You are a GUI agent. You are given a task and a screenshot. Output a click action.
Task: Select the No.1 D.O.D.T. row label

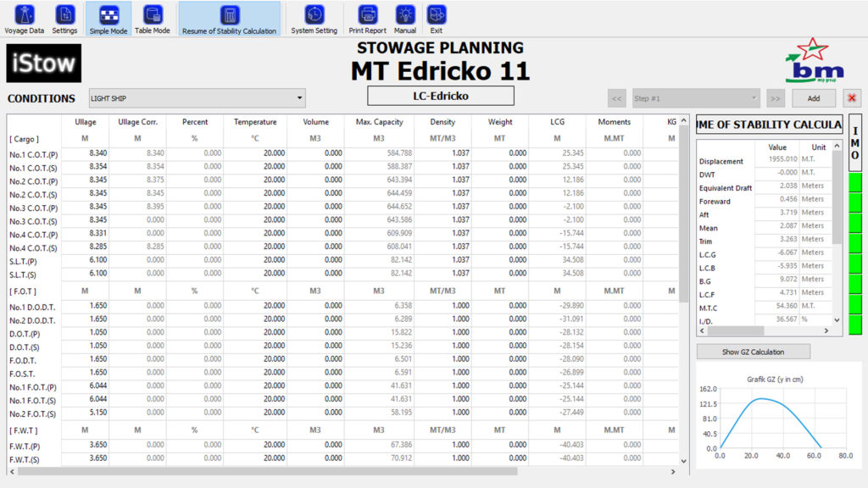[32, 307]
